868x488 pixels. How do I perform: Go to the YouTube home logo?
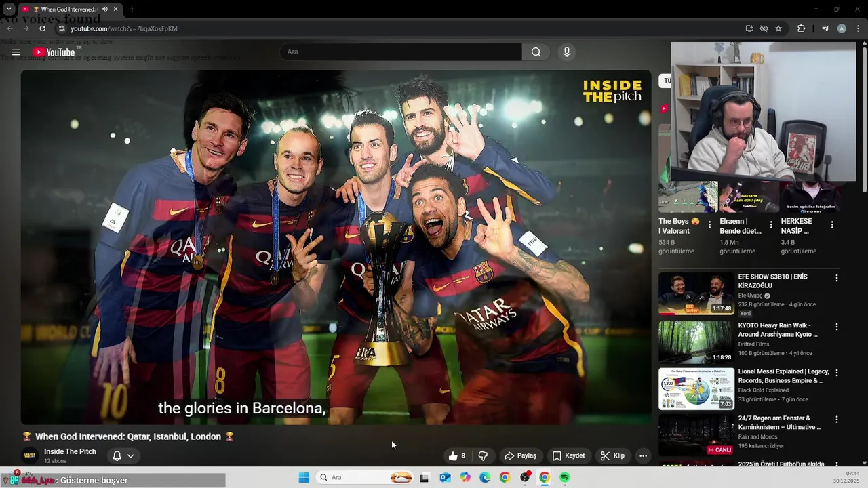pos(54,52)
